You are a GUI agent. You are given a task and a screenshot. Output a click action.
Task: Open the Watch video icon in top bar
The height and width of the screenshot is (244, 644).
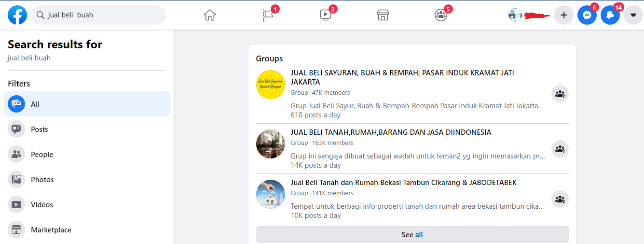coord(326,15)
